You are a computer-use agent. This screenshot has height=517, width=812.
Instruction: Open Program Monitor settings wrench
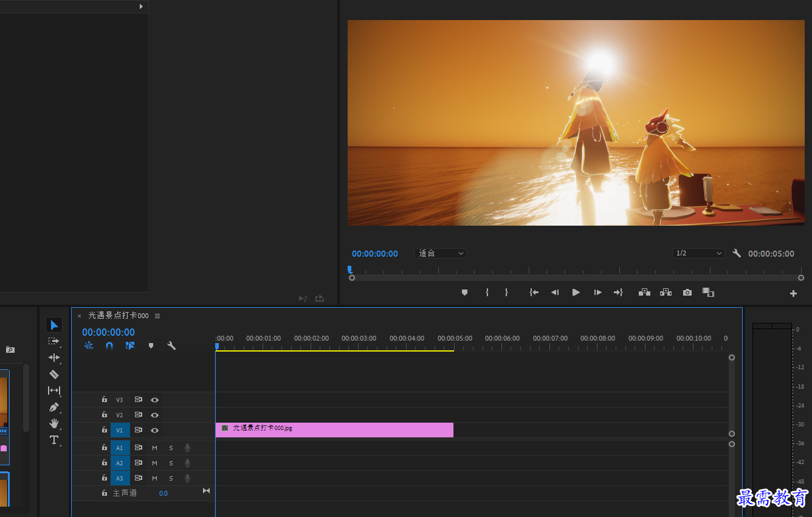point(737,253)
